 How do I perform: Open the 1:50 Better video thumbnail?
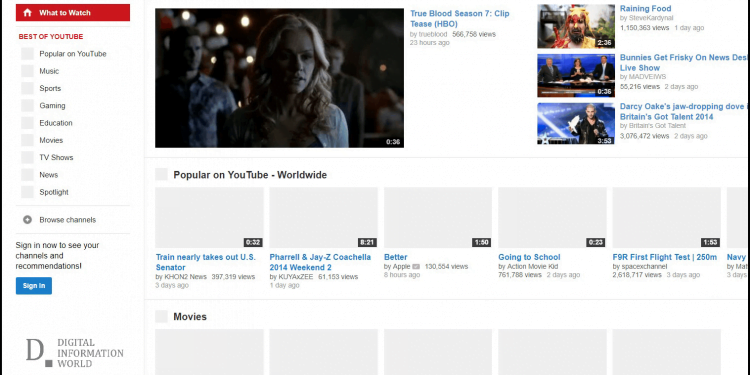pyautogui.click(x=438, y=218)
